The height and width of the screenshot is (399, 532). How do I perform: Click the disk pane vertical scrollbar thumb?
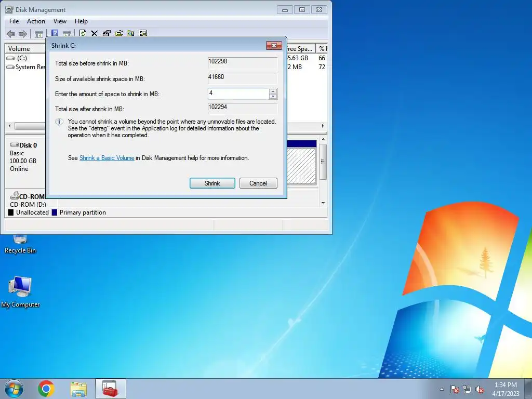[x=323, y=162]
